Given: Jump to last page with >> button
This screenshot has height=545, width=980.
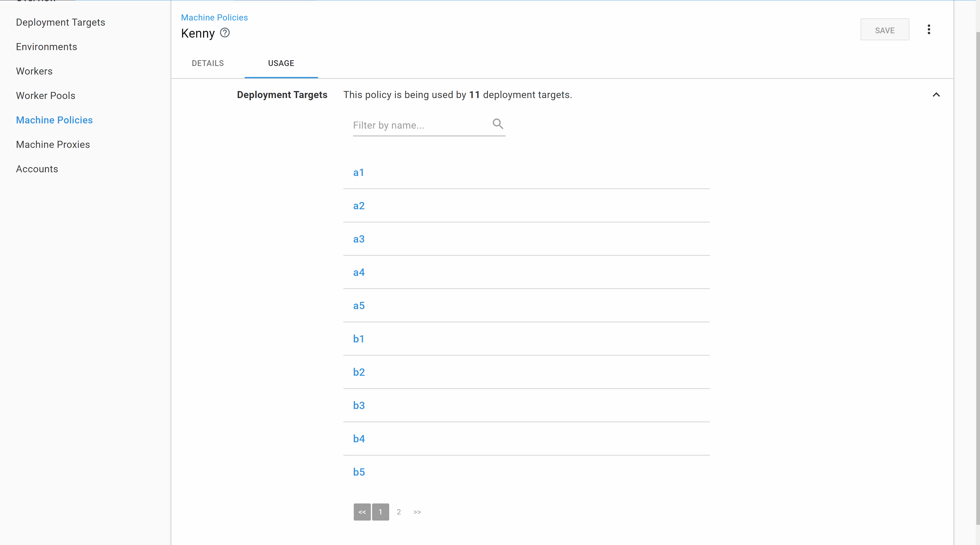Looking at the screenshot, I should click(x=417, y=512).
